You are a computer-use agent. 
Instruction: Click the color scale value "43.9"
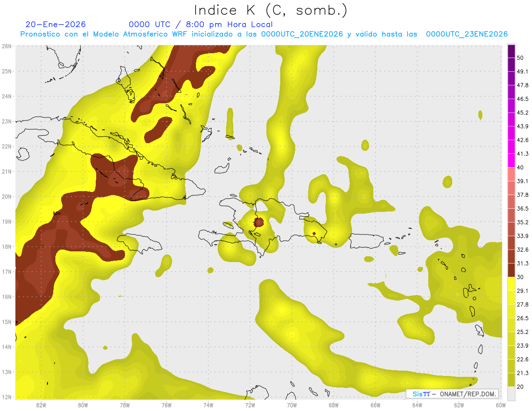[523, 126]
